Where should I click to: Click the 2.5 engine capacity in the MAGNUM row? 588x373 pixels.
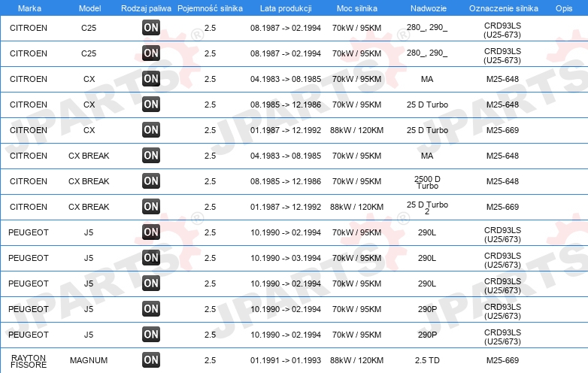click(210, 360)
